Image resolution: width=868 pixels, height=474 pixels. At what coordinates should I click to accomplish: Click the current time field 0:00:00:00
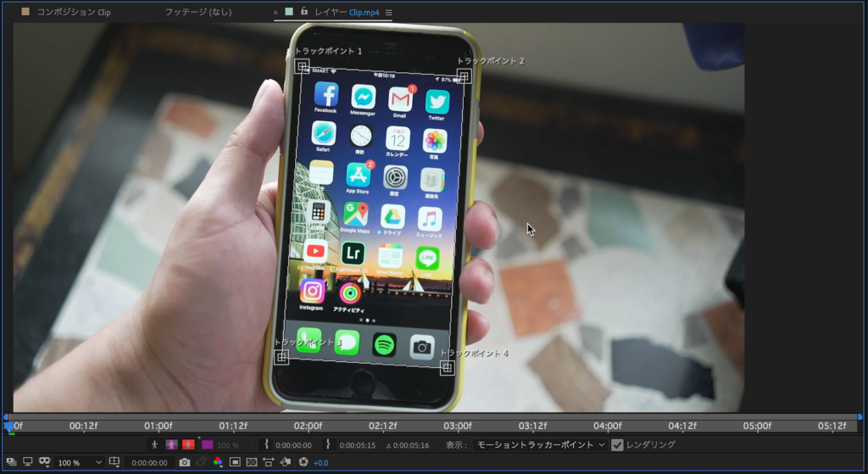149,462
